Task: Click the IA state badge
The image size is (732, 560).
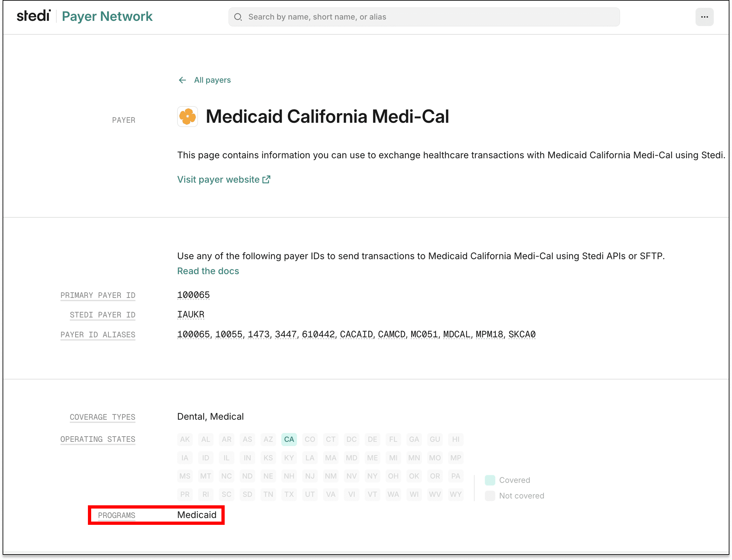Action: pos(185,458)
